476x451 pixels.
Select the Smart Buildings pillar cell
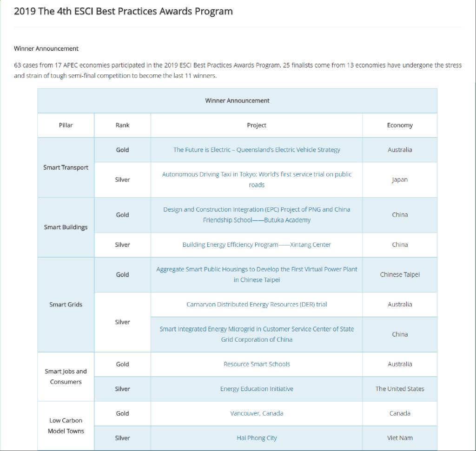(x=66, y=227)
